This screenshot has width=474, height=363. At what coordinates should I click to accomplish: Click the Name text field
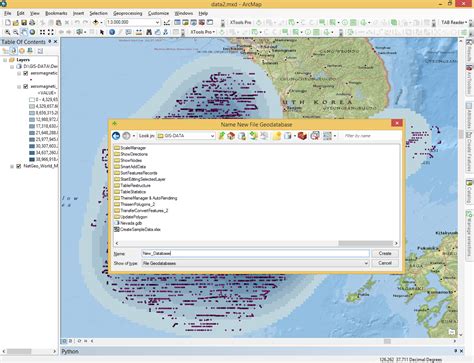[255, 253]
